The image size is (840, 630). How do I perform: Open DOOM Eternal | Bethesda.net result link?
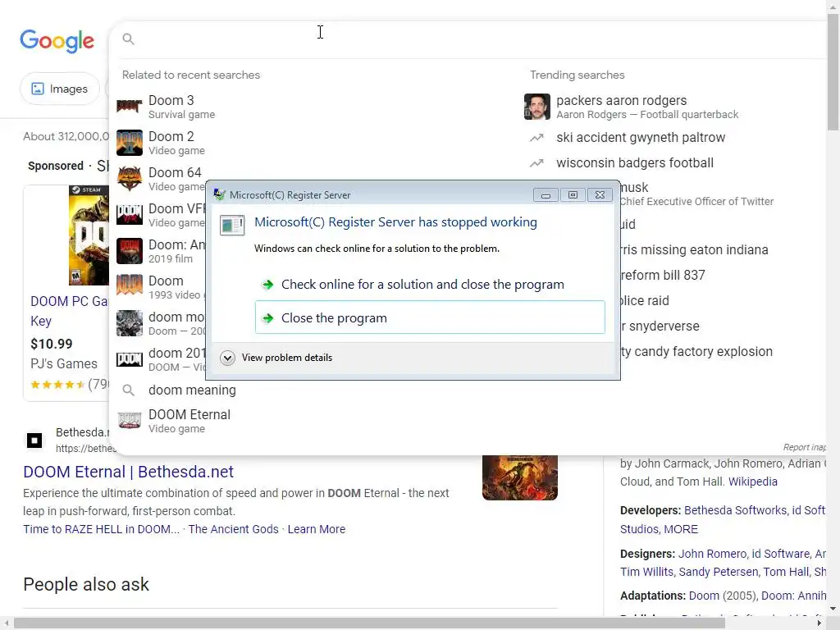coord(129,472)
